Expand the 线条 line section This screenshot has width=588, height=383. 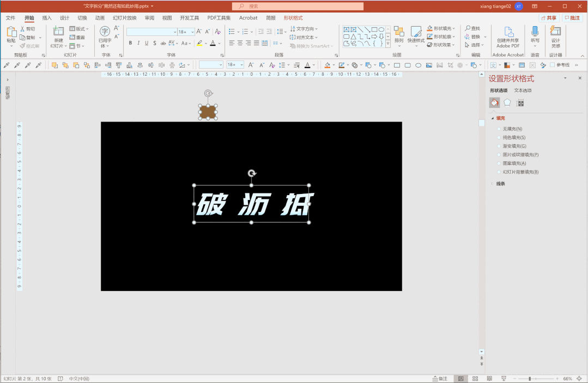point(500,184)
